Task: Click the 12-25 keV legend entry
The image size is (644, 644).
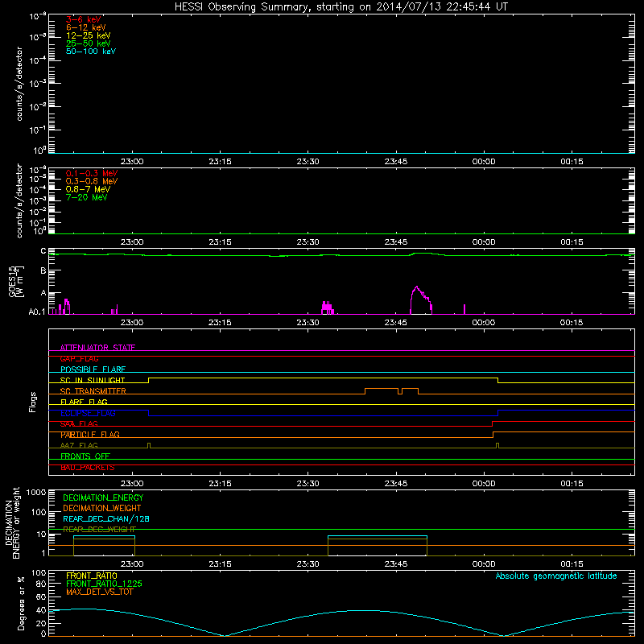Action: pos(89,35)
